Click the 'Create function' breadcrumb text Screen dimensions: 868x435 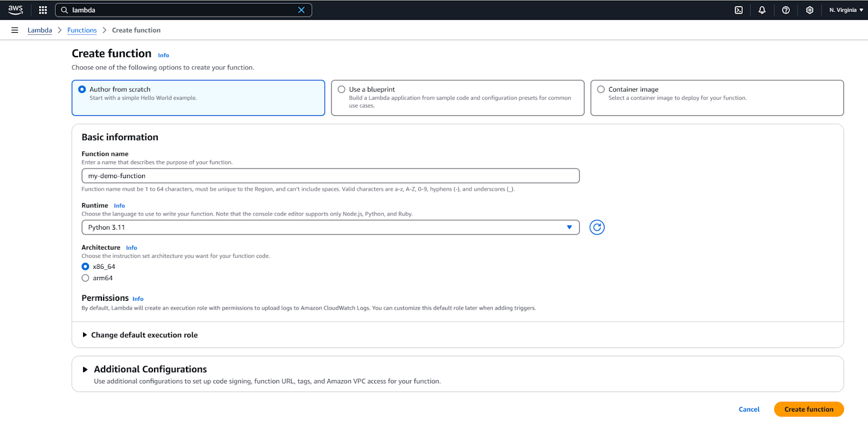coord(136,30)
